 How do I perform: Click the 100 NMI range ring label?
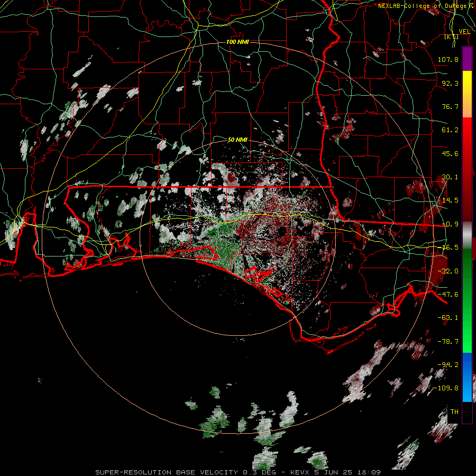237,42
